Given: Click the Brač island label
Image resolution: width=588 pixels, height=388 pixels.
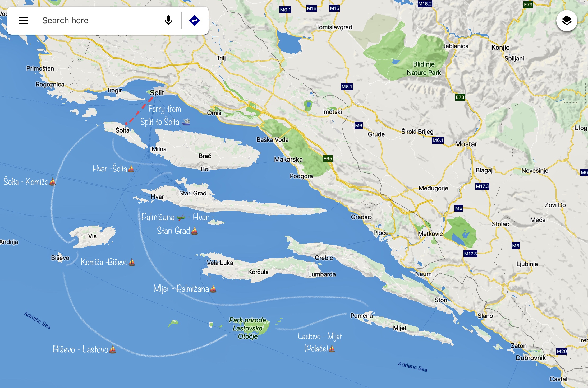Looking at the screenshot, I should pos(205,156).
